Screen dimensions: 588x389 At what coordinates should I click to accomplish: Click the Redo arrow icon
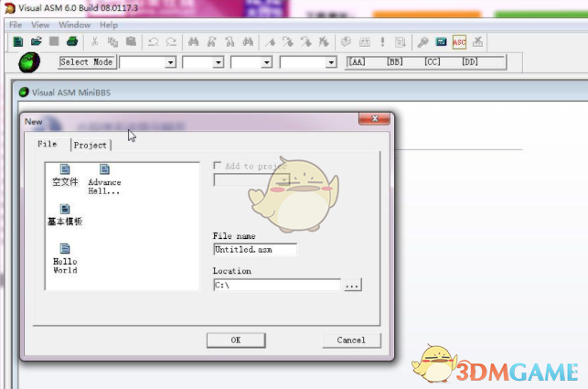point(171,42)
